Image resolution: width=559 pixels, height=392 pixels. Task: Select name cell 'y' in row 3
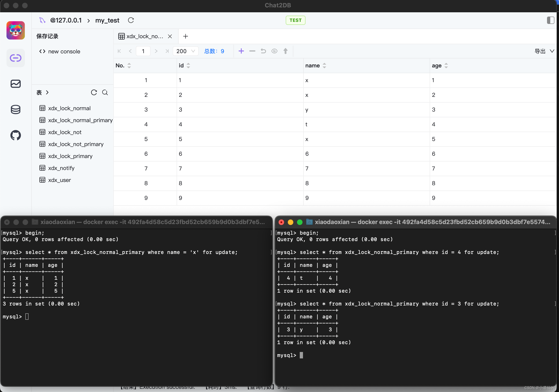367,110
